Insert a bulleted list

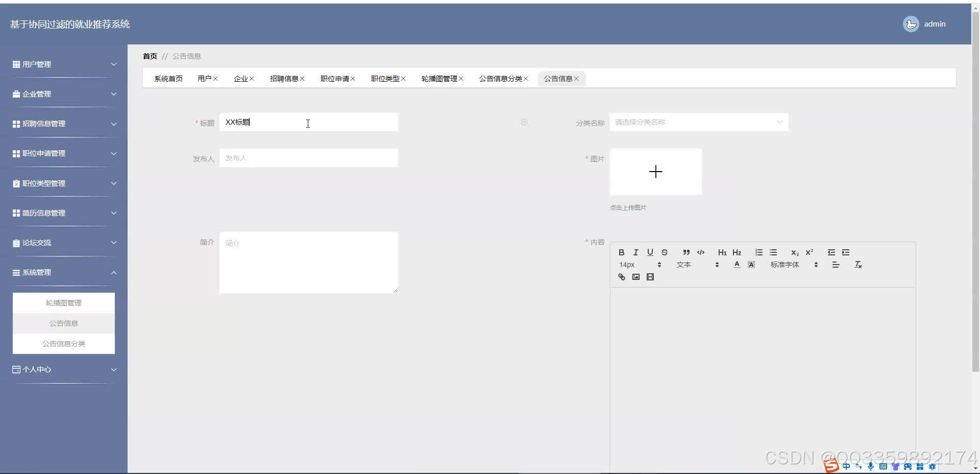(x=773, y=252)
